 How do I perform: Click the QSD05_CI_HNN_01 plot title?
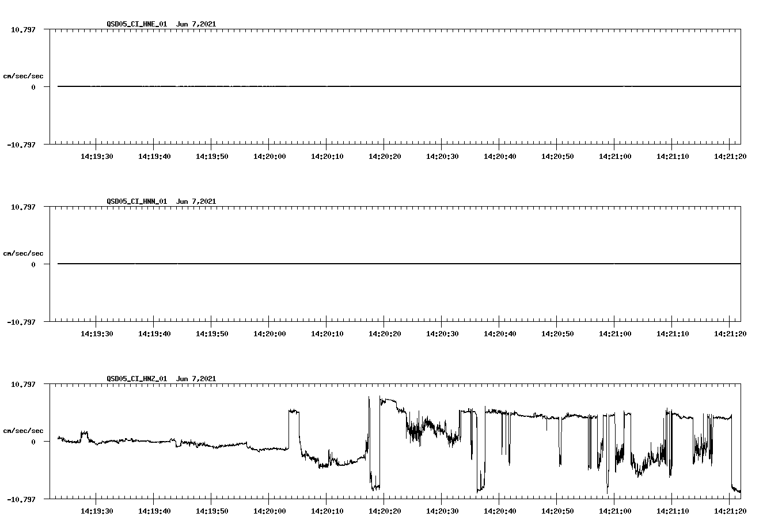click(161, 202)
